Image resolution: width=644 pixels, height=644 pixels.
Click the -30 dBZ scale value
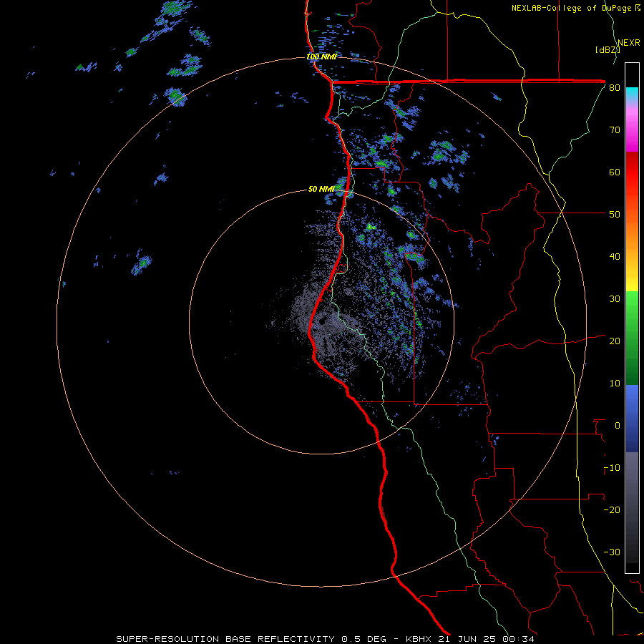tap(612, 552)
